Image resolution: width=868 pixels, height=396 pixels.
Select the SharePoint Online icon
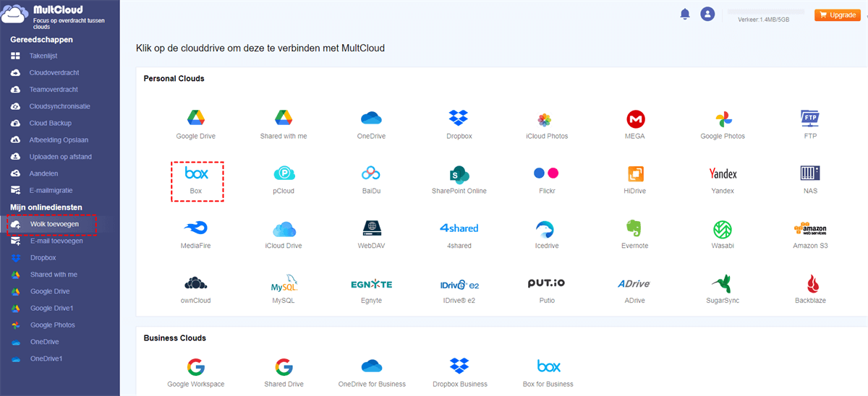(x=459, y=174)
